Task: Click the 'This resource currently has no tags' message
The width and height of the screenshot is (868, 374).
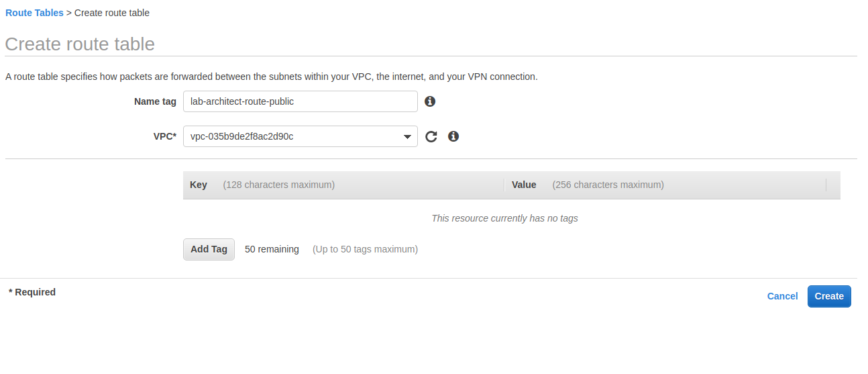Action: point(504,218)
